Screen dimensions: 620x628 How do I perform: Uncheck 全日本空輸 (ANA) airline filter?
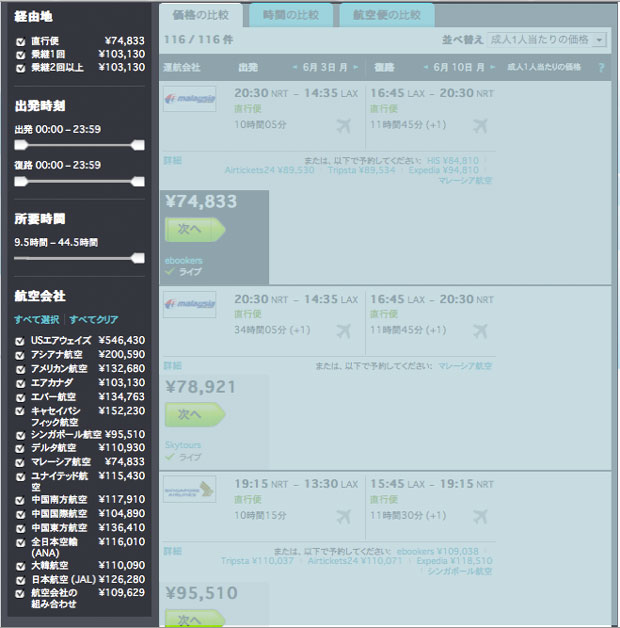tap(20, 543)
